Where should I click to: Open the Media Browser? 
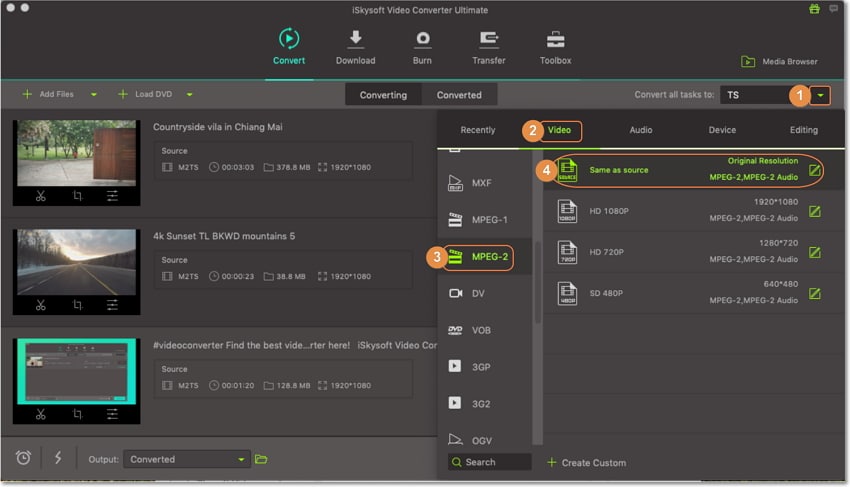click(x=779, y=61)
